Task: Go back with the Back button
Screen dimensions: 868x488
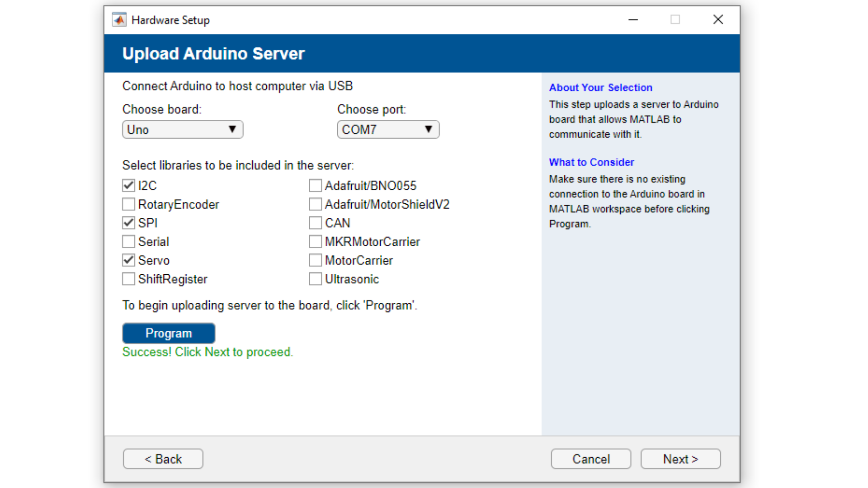Action: [163, 459]
